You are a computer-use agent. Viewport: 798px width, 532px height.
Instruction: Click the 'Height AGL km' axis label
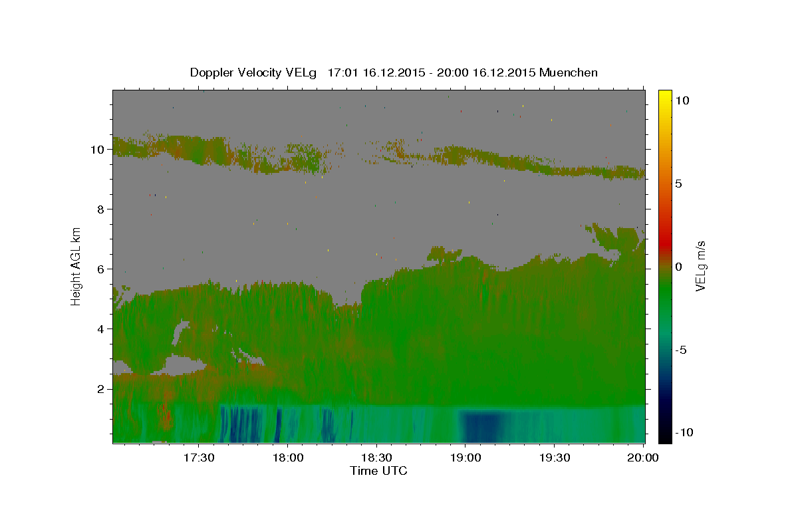tap(76, 266)
